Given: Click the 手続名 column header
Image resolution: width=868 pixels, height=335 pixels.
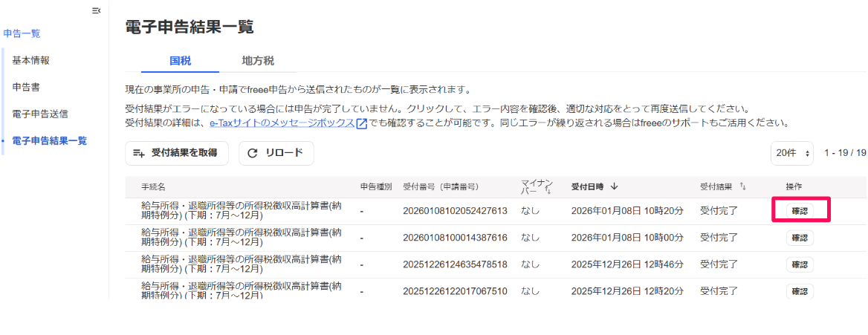Looking at the screenshot, I should pos(154,186).
